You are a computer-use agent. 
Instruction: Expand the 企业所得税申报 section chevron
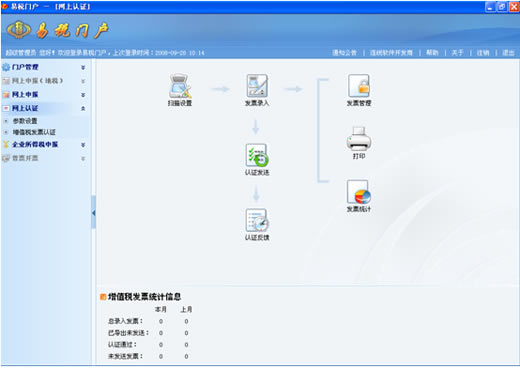click(83, 145)
